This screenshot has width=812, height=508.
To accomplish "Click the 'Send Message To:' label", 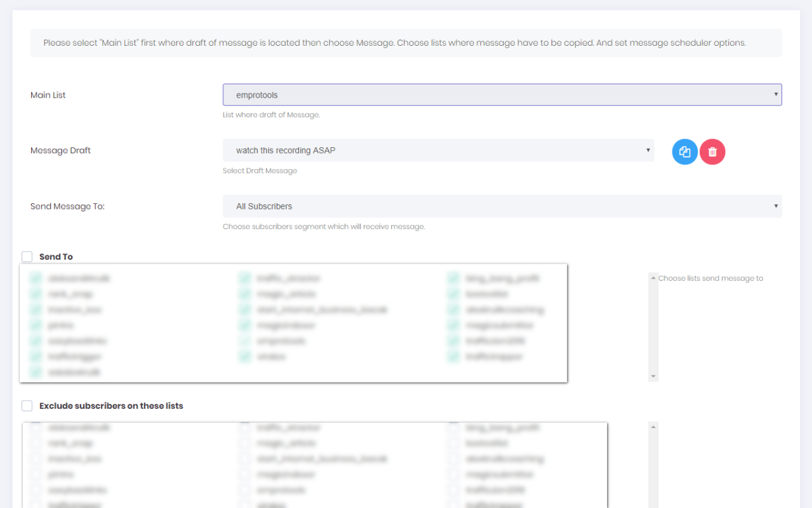I will pyautogui.click(x=67, y=206).
